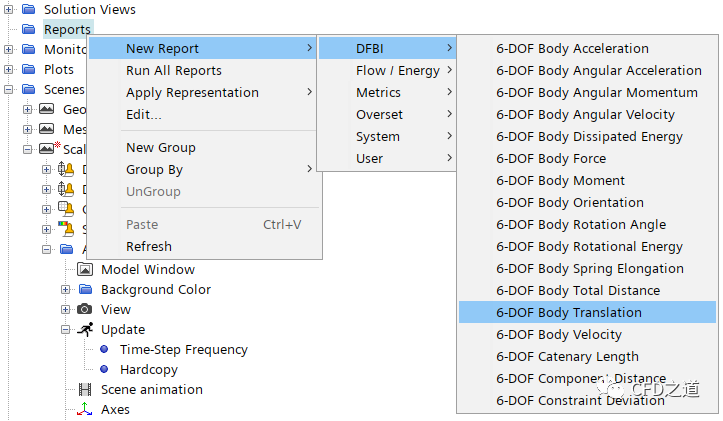Click the Update running-man icon
This screenshot has height=421, width=723.
[x=85, y=329]
